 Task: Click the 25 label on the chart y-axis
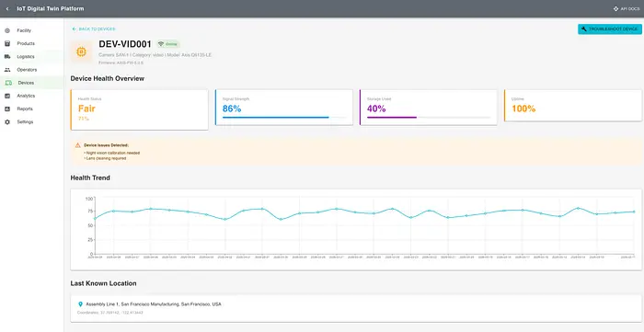pyautogui.click(x=90, y=240)
